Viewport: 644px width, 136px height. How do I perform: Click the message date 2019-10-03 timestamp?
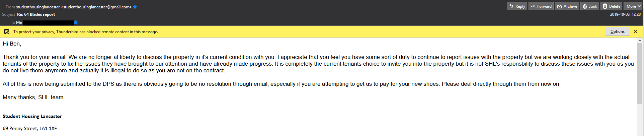(x=625, y=14)
